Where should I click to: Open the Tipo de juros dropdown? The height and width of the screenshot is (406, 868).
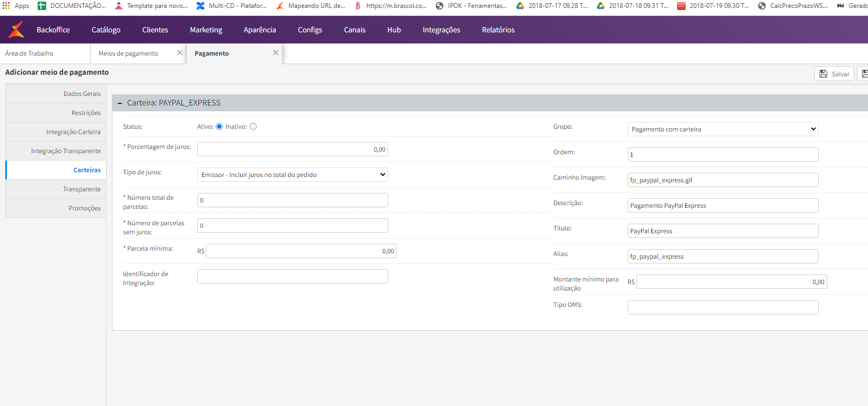point(293,175)
